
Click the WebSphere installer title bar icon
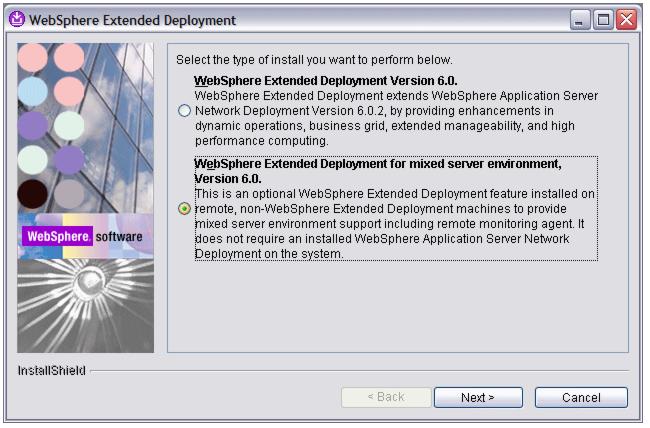coord(17,19)
